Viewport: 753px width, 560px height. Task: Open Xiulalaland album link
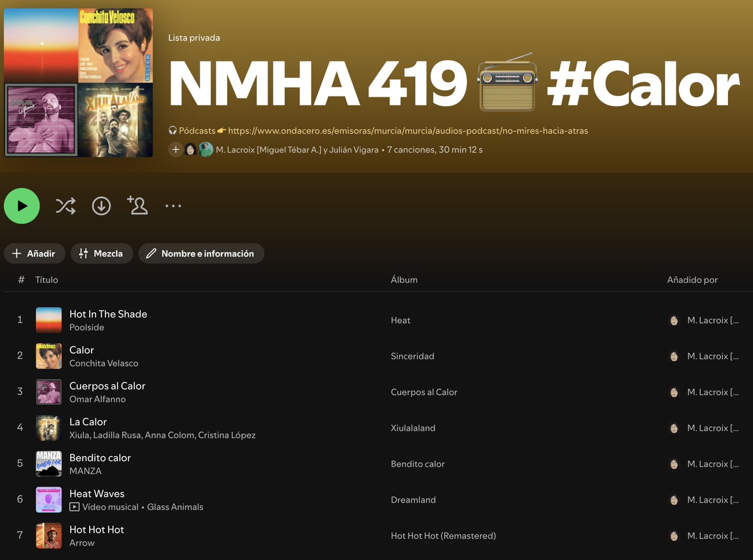point(413,428)
